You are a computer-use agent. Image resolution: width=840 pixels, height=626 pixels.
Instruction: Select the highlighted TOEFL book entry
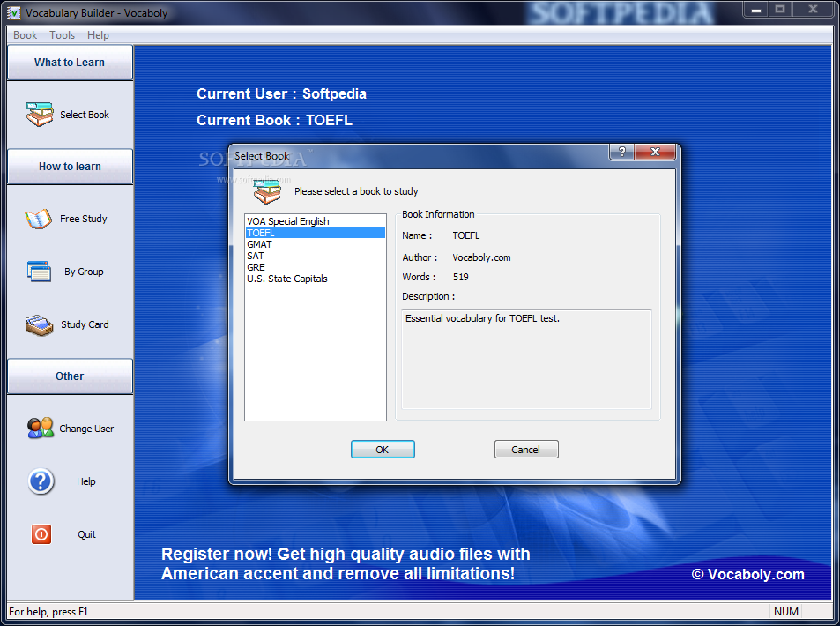[x=315, y=233]
